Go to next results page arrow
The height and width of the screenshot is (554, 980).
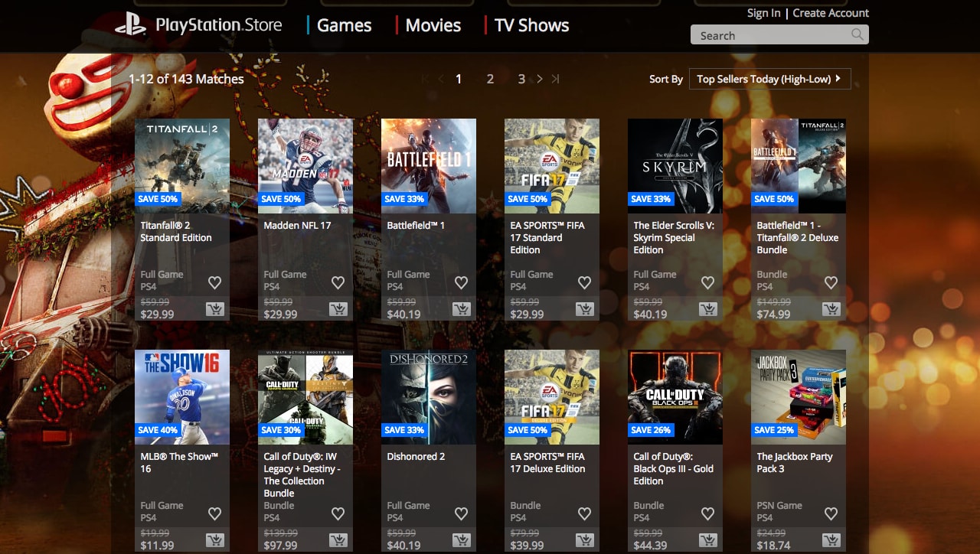click(x=540, y=79)
